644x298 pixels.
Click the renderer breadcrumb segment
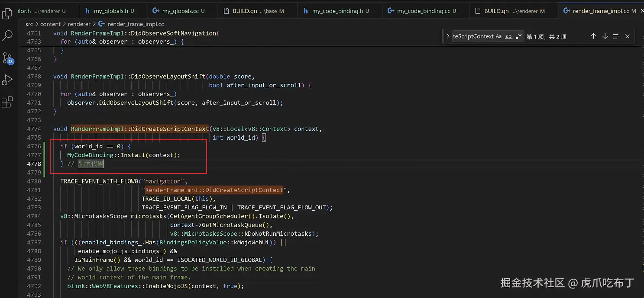coord(79,24)
